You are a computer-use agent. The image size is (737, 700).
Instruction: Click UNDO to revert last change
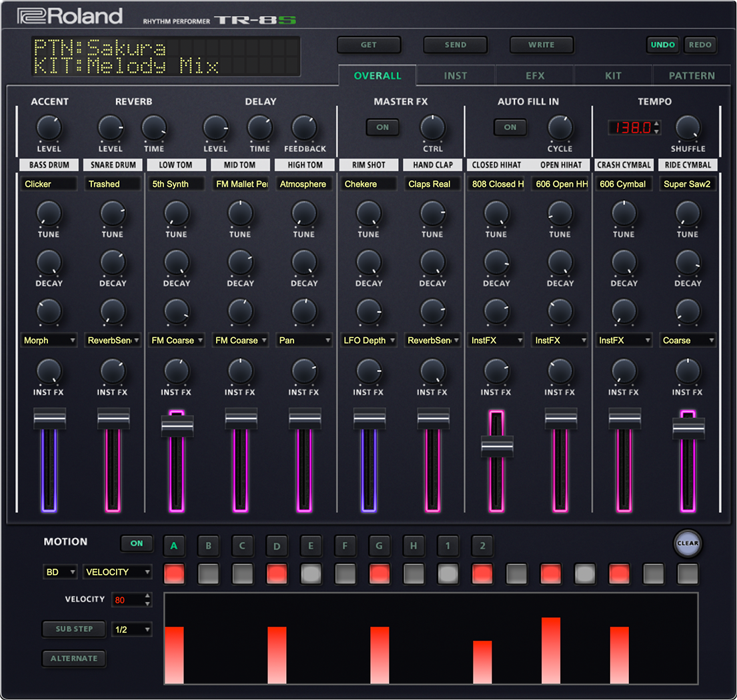[662, 45]
